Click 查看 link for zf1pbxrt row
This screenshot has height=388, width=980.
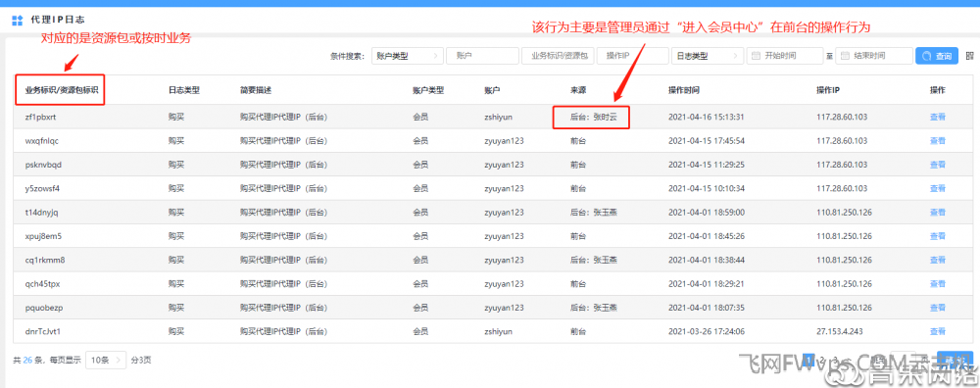(938, 117)
